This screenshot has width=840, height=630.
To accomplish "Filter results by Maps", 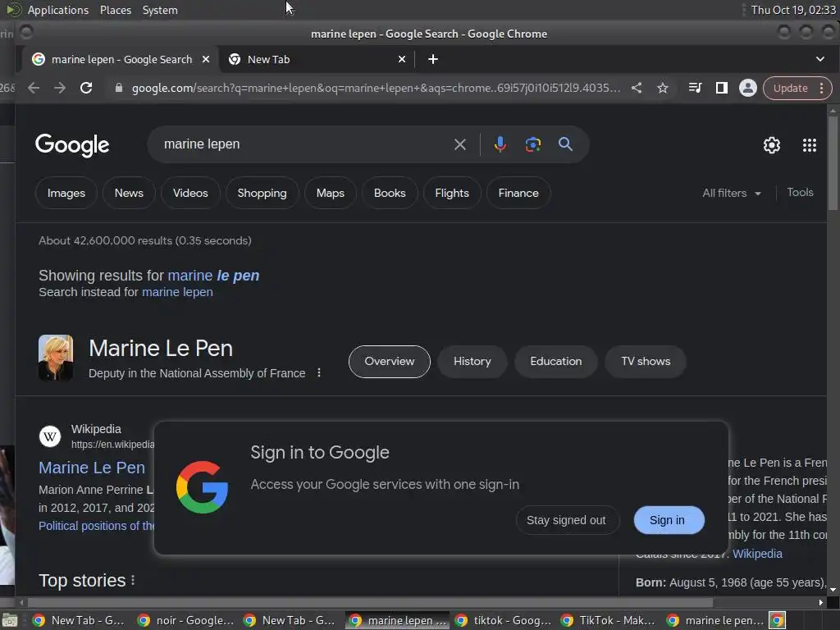I will click(x=330, y=193).
